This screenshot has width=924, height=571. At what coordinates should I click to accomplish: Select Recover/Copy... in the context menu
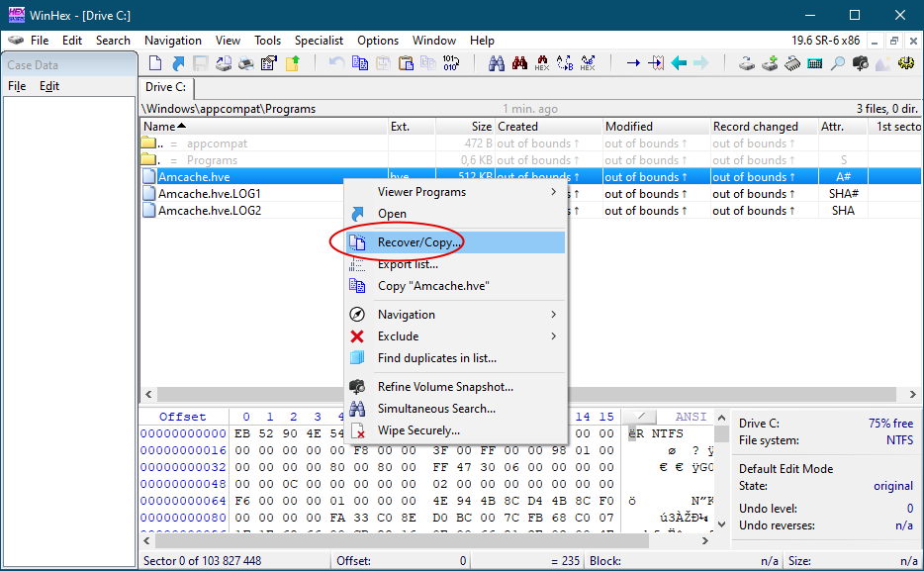pos(455,242)
